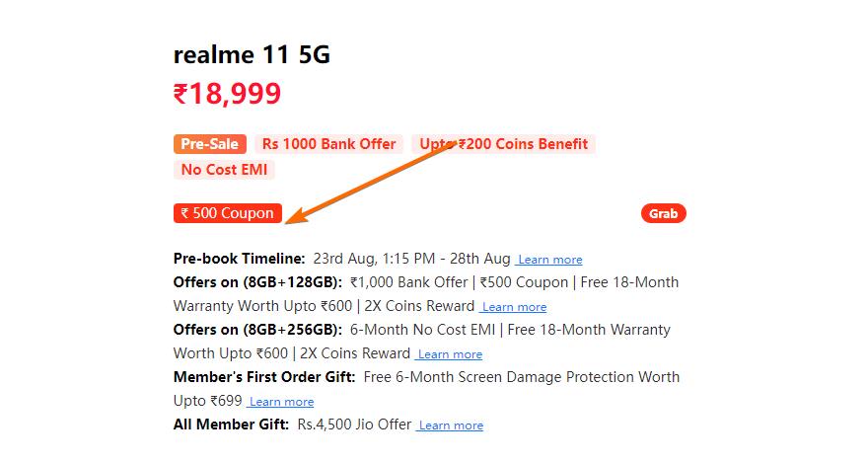Select the Upto ₹200 Coins Benefit tag
The width and height of the screenshot is (868, 463).
coord(503,144)
